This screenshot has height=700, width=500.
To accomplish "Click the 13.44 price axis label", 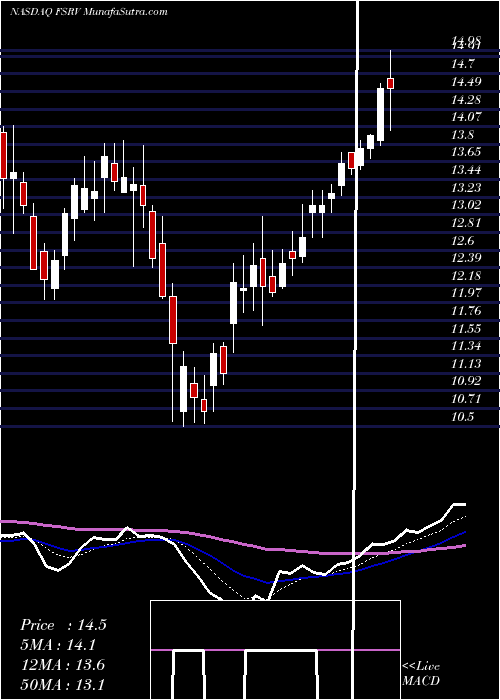I will pos(466,170).
